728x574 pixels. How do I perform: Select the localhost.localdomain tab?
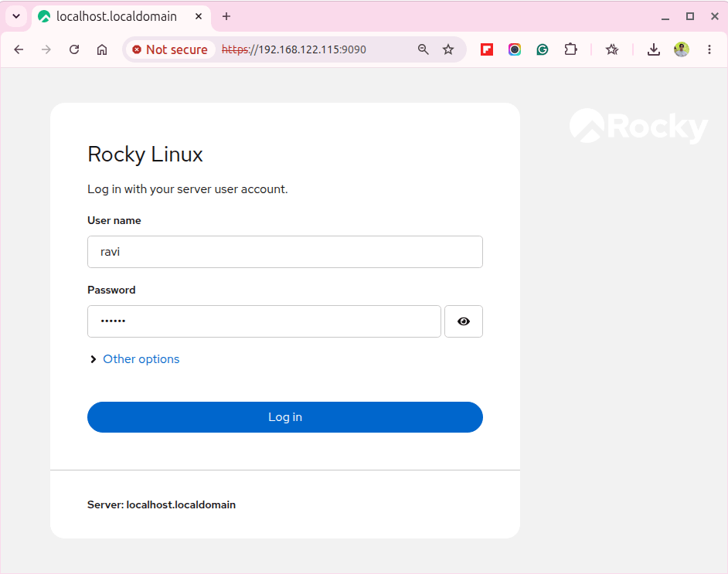pos(116,17)
